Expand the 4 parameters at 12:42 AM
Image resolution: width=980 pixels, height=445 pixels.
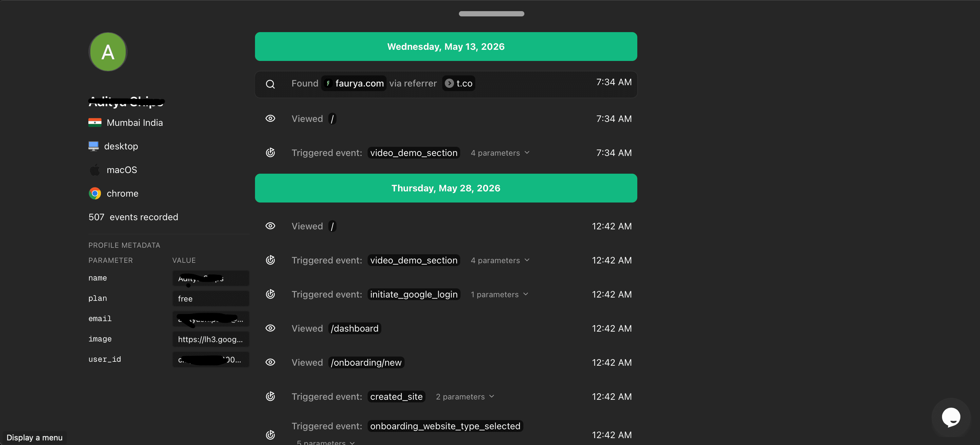tap(500, 260)
